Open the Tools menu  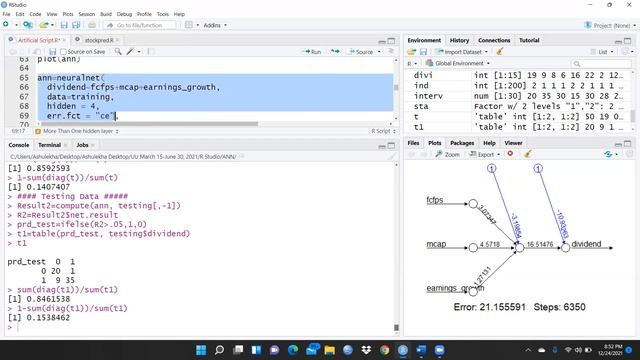click(162, 14)
